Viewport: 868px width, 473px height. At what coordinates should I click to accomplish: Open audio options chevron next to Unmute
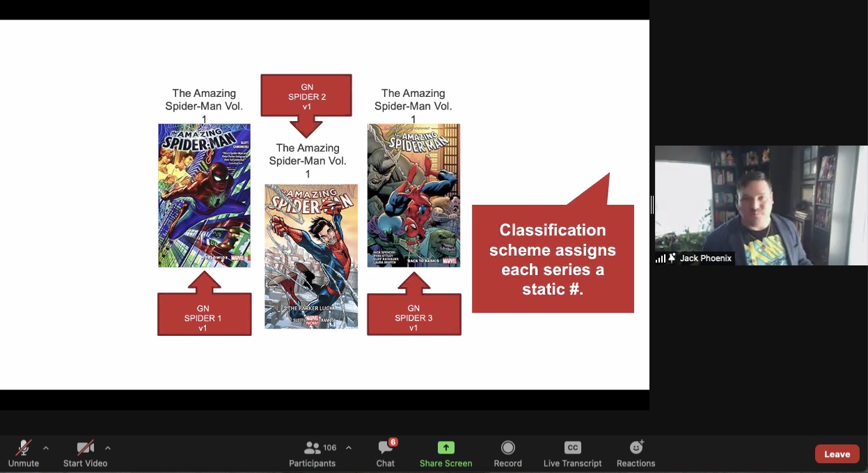point(46,448)
